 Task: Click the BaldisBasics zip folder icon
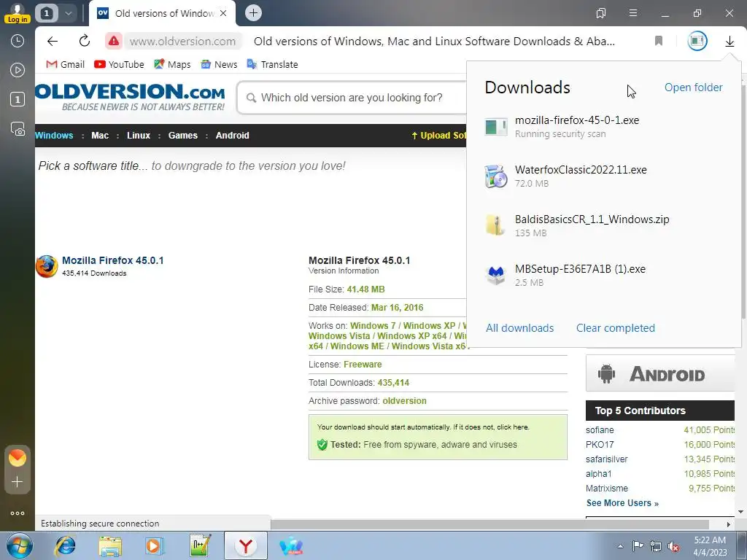pos(495,225)
